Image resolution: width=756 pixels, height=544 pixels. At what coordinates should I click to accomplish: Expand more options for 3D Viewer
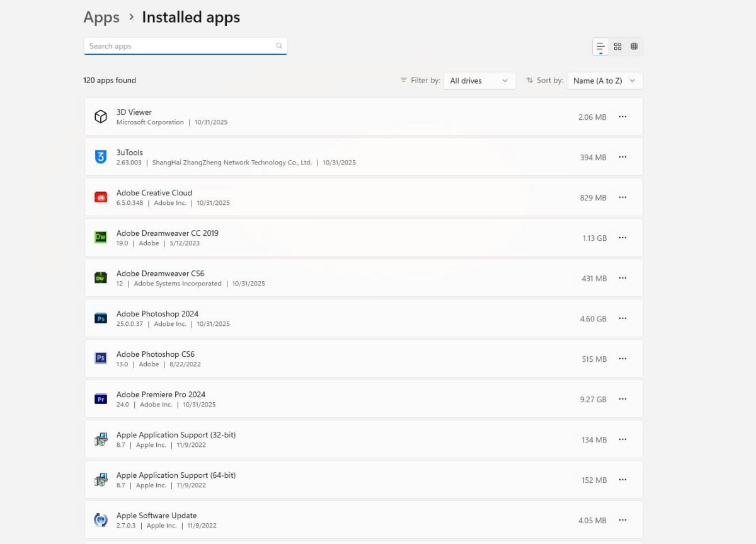[x=622, y=116]
